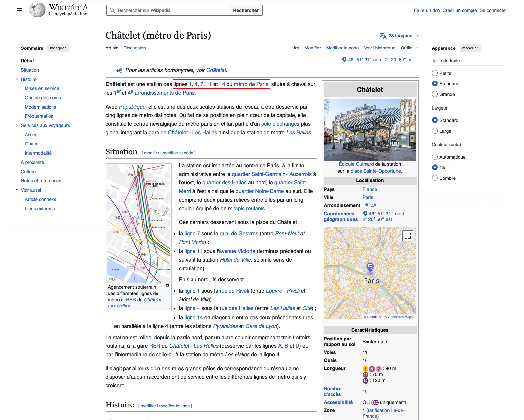Select the Lire tab

(295, 48)
